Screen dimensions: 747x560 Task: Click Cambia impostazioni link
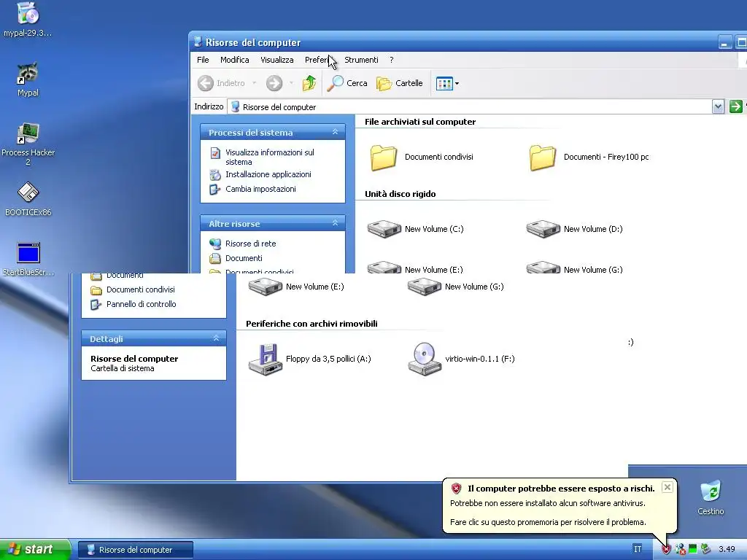tap(260, 189)
